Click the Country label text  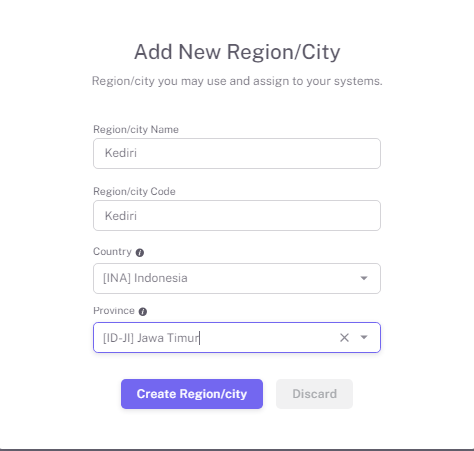tap(112, 251)
